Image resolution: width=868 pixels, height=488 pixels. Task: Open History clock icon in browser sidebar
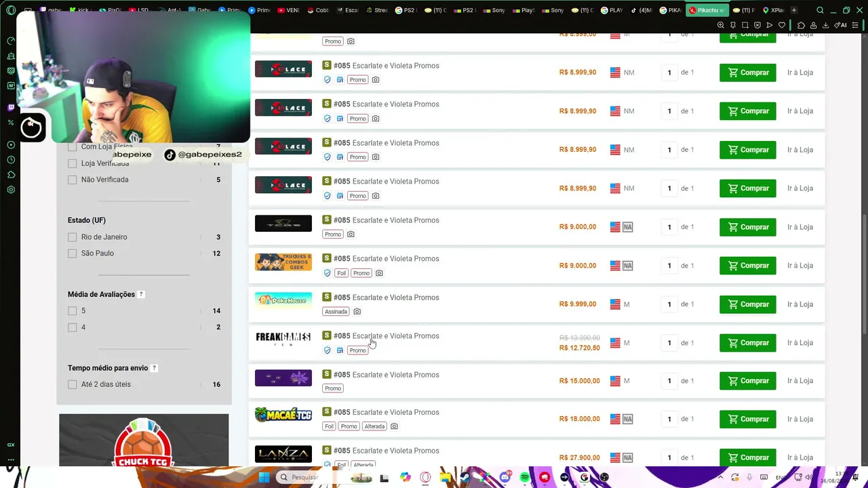coord(11,160)
